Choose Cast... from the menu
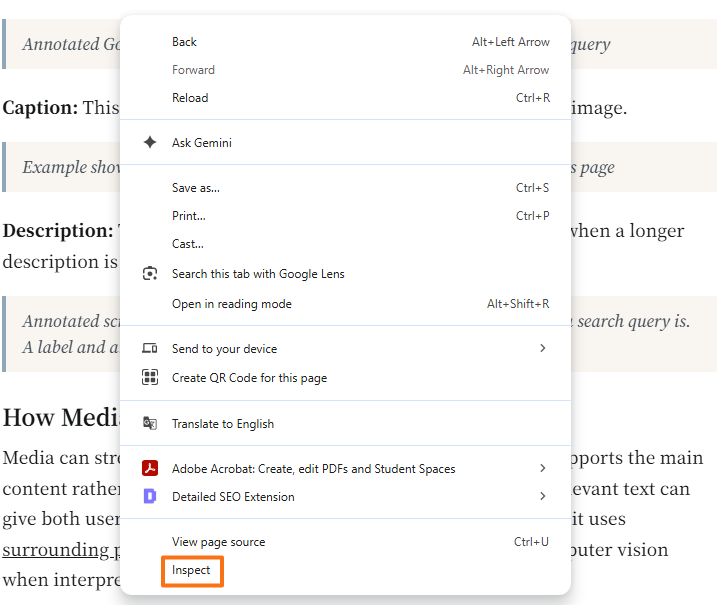 [x=345, y=243]
